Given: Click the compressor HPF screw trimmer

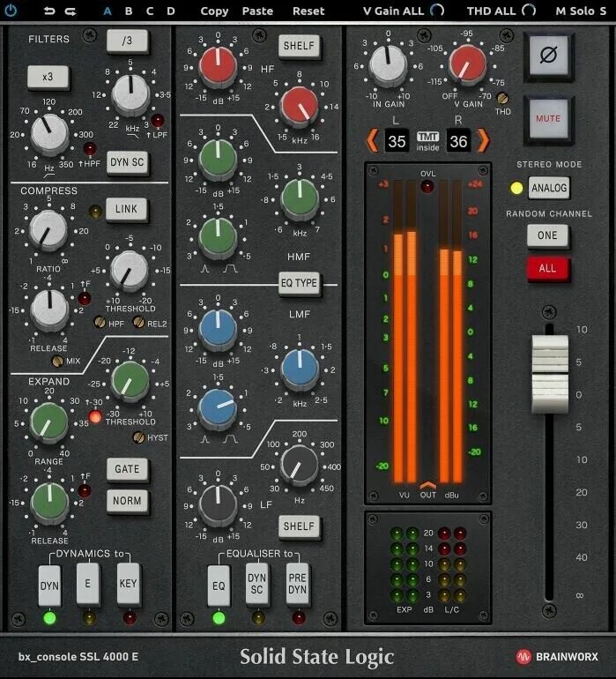Looking at the screenshot, I should tap(100, 322).
